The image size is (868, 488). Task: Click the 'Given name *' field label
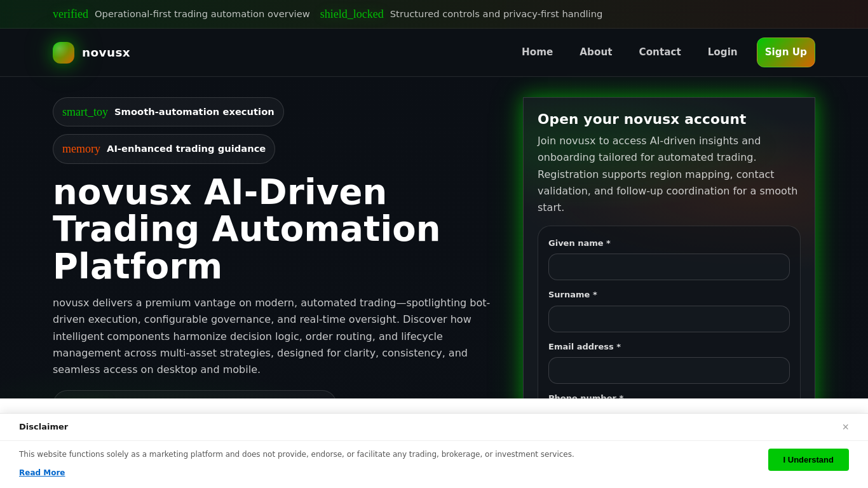tap(580, 243)
